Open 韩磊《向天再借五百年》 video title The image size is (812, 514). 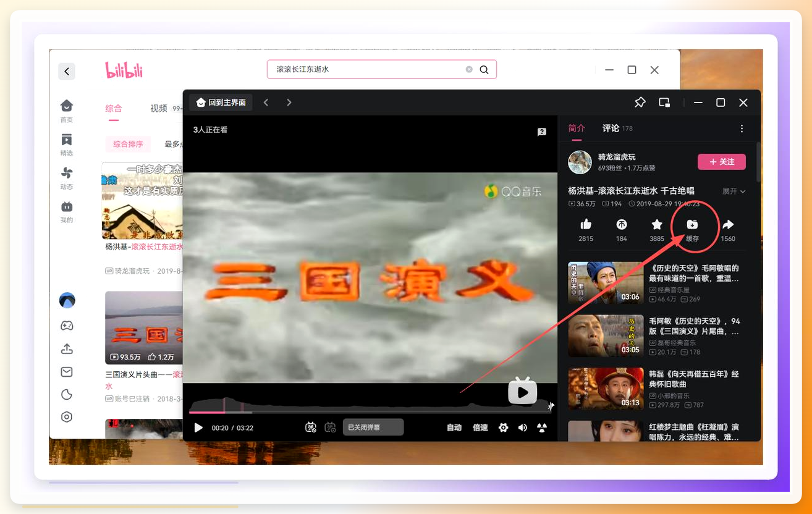point(695,379)
